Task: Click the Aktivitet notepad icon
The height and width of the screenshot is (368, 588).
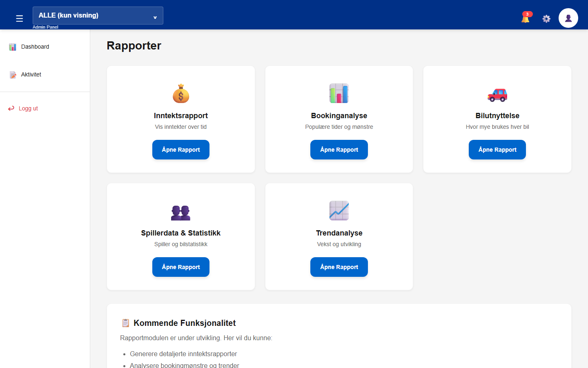Action: (x=13, y=75)
